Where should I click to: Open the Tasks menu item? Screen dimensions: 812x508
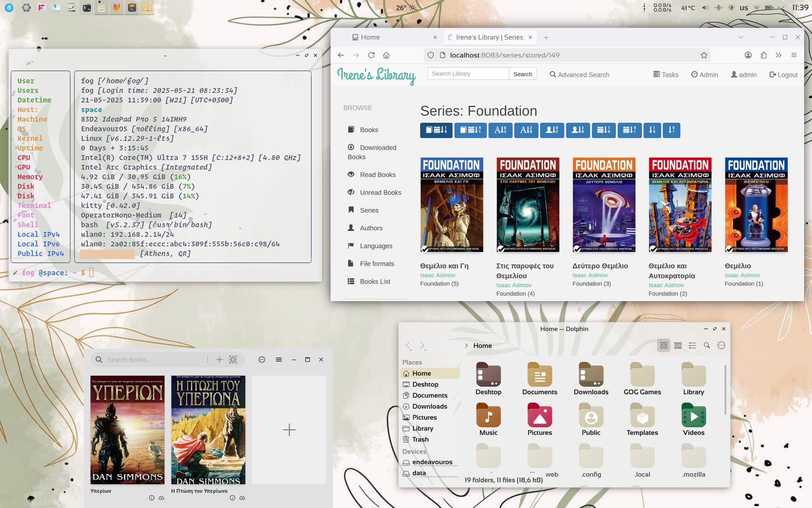pyautogui.click(x=666, y=75)
